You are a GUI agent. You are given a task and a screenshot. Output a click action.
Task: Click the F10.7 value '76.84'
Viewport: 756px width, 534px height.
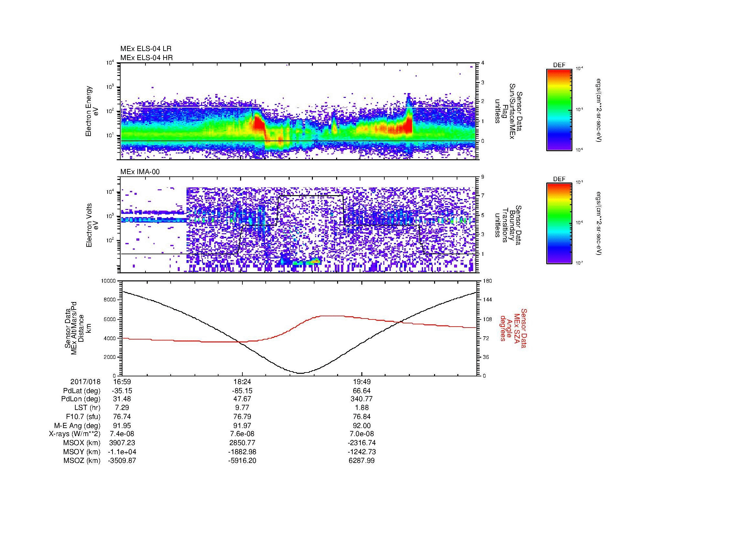362,416
